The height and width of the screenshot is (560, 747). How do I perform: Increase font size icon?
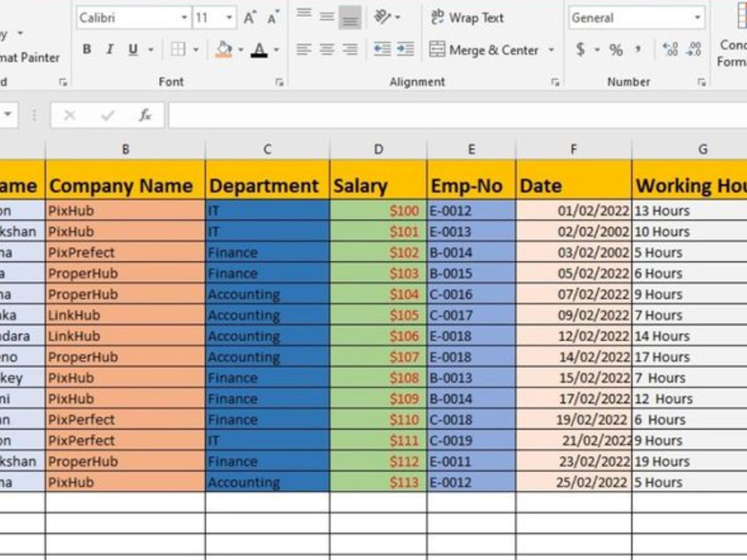(x=249, y=18)
